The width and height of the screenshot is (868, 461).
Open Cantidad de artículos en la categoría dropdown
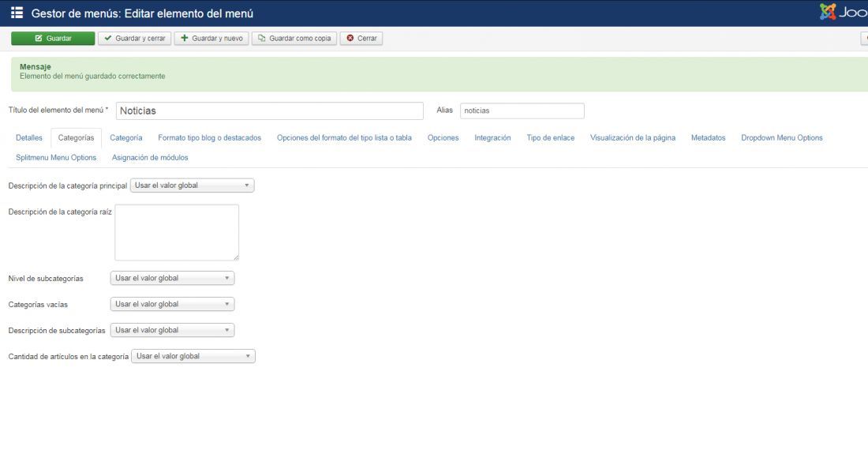point(193,356)
